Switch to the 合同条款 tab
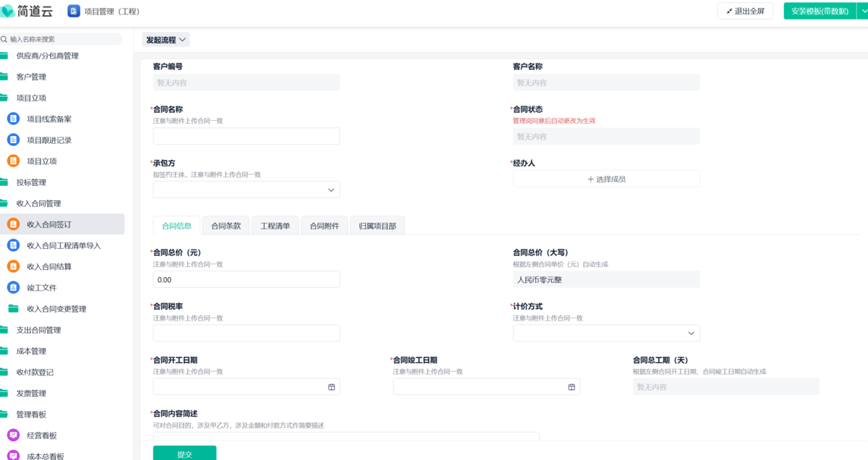This screenshot has height=460, width=868. (x=226, y=226)
